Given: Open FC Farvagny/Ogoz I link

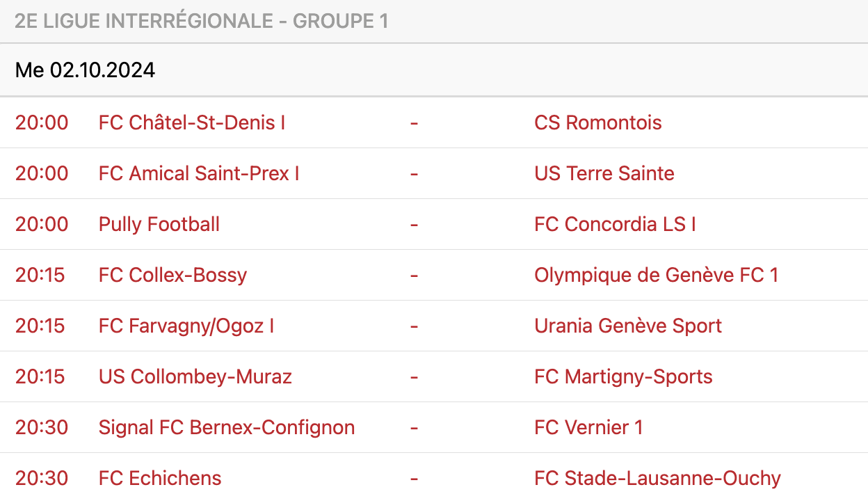Looking at the screenshot, I should click(186, 326).
